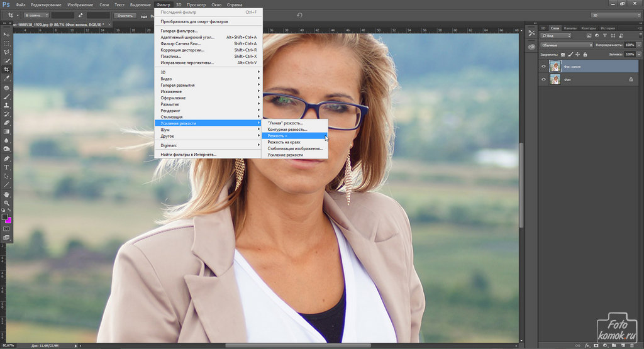644x349 pixels.
Task: Swap width and height in options bar
Action: [80, 15]
